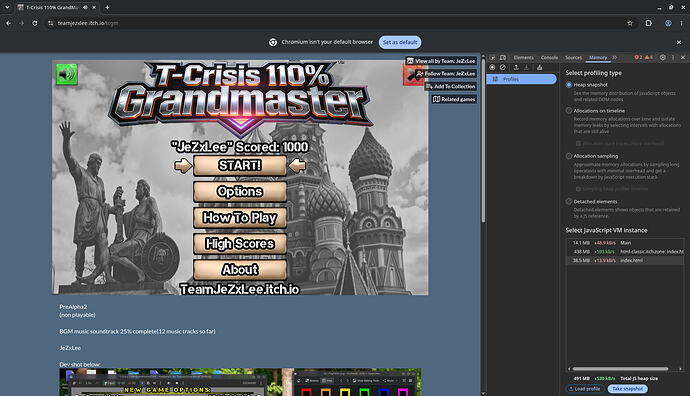
Task: Open a new tab with the plus icon
Action: (x=107, y=7)
